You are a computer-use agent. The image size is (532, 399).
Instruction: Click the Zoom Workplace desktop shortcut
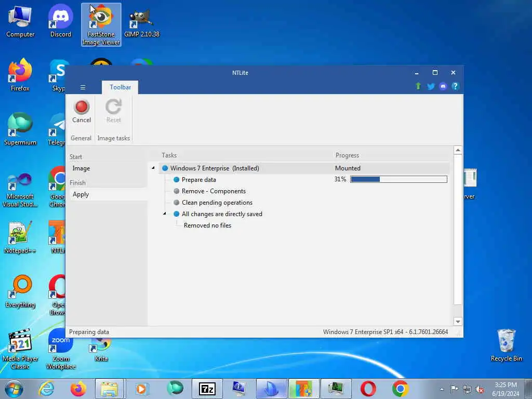pos(61,349)
